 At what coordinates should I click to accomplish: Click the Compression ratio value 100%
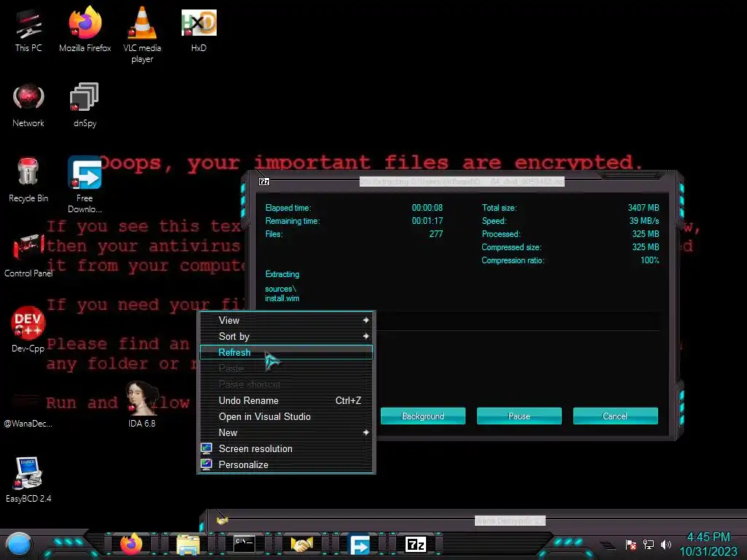(x=650, y=260)
